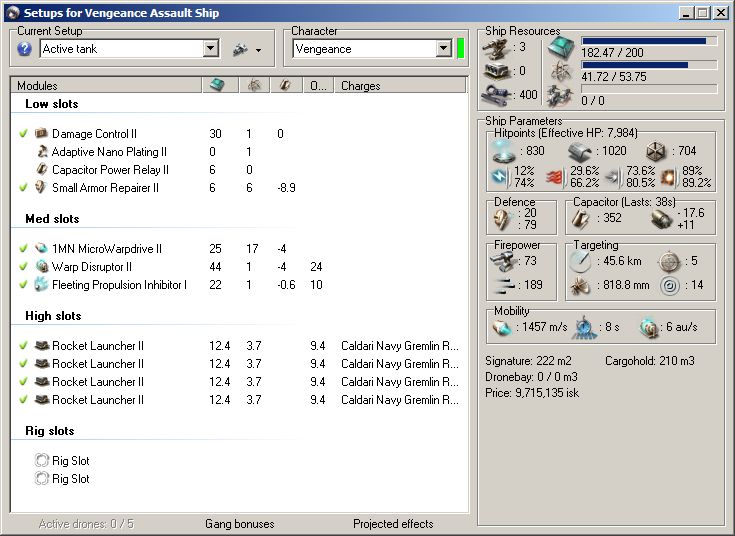Screen dimensions: 735x536
Task: Click the calibration icon showing 400
Action: (496, 95)
